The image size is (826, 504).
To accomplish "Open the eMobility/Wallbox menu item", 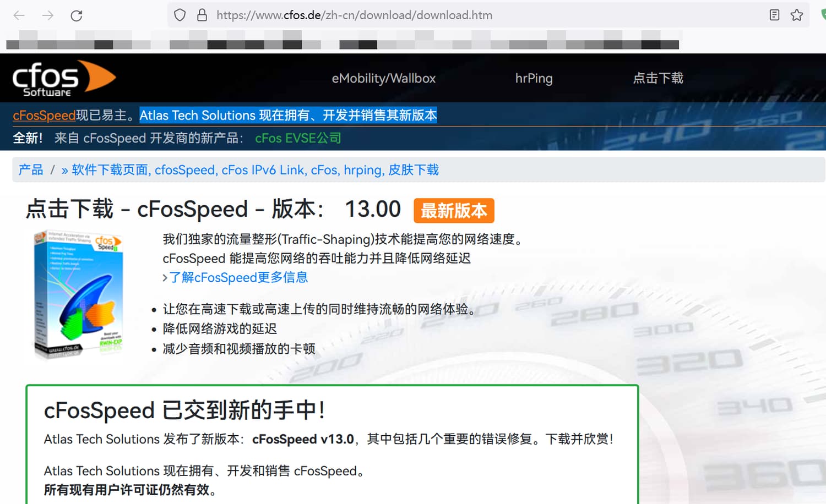I will point(384,78).
